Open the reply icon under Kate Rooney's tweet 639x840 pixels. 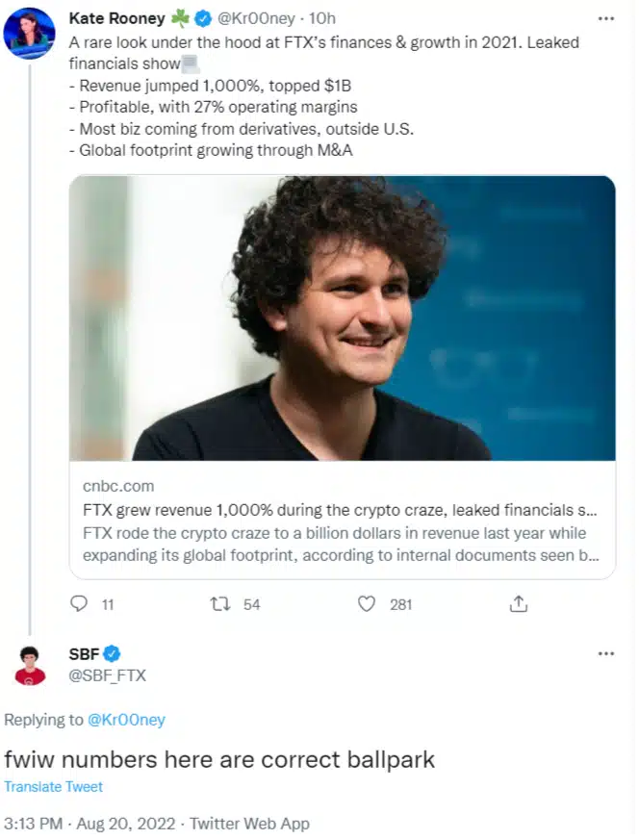(79, 603)
